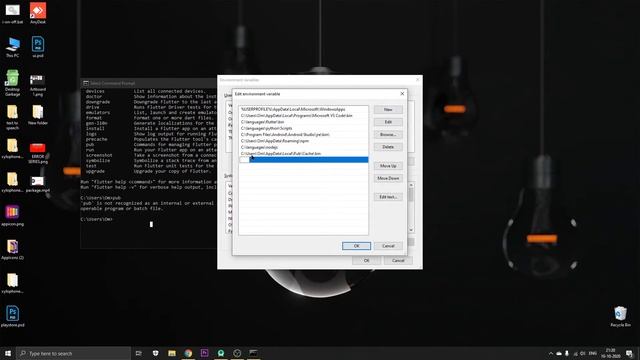This screenshot has height=360, width=640.
Task: Open Adobe Premiere Pro from the taskbar
Action: [x=204, y=353]
